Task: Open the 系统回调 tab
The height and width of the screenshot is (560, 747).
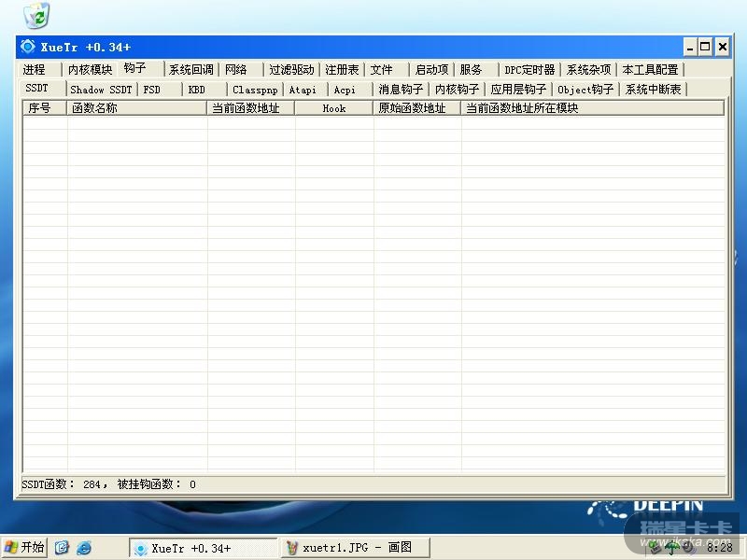Action: 191,69
